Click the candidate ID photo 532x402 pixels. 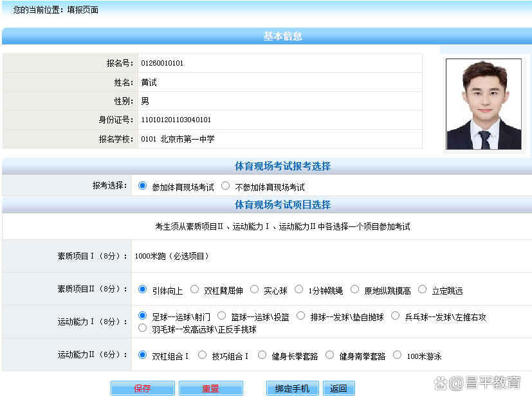[484, 104]
